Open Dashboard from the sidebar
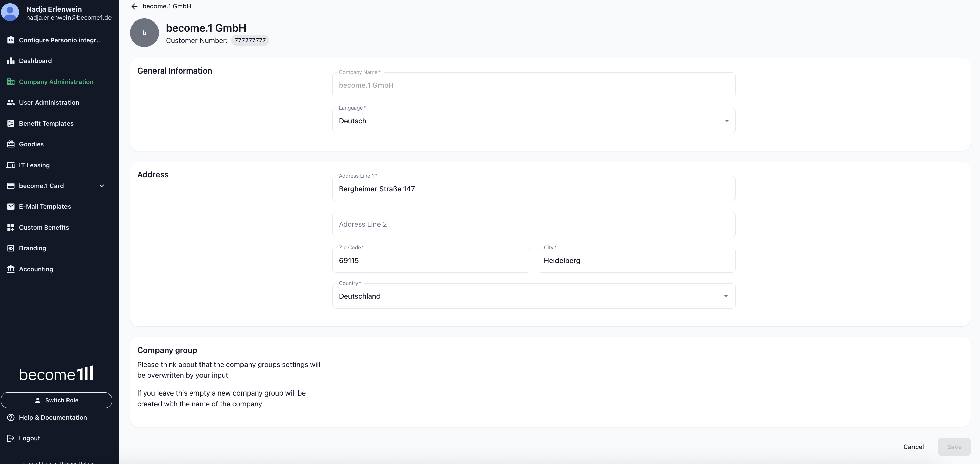 [x=35, y=61]
